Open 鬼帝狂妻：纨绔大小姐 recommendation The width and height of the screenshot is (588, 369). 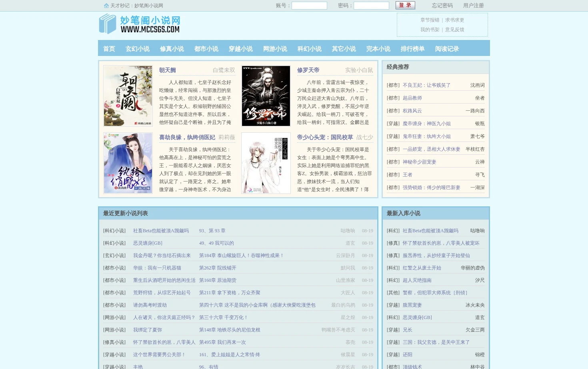click(x=427, y=136)
